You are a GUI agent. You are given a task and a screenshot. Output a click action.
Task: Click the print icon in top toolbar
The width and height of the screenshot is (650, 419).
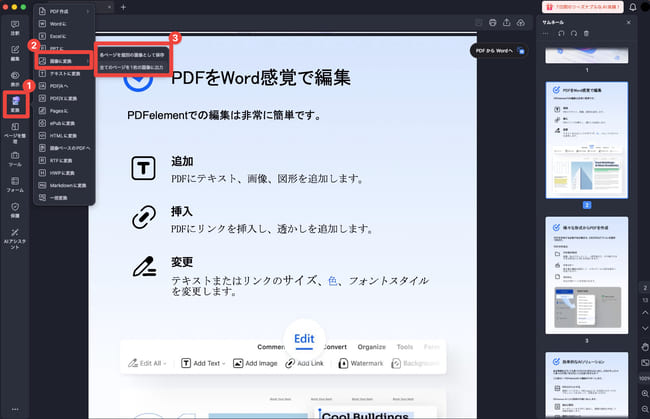point(492,23)
